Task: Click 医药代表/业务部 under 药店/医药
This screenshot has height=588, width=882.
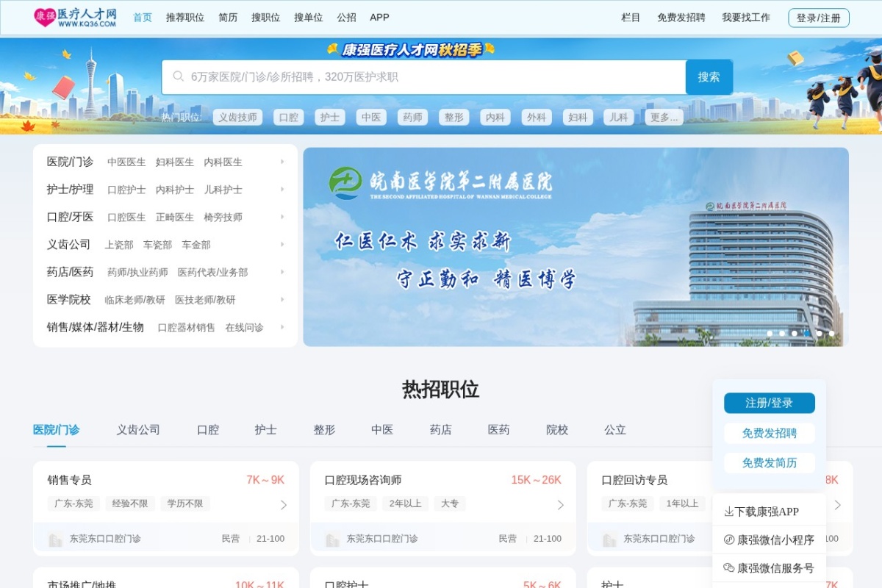Action: (x=213, y=272)
